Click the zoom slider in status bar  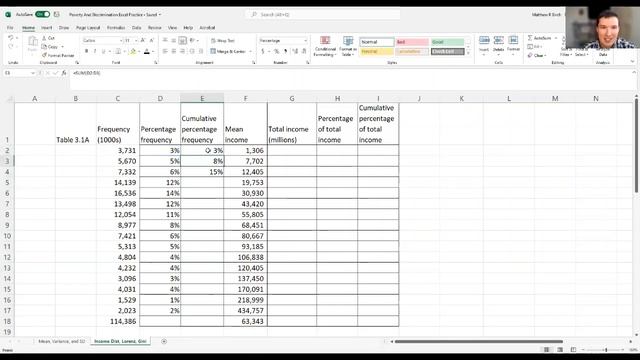coord(605,350)
